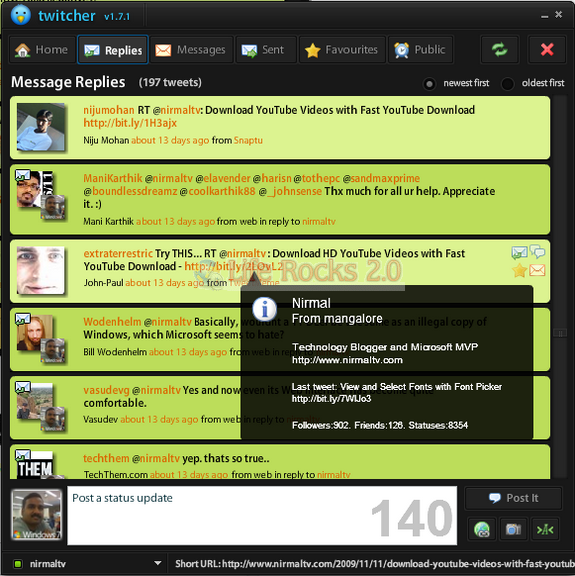Image resolution: width=575 pixels, height=576 pixels.
Task: Click the tweet list vertical scrollbar handle
Action: pyautogui.click(x=560, y=333)
